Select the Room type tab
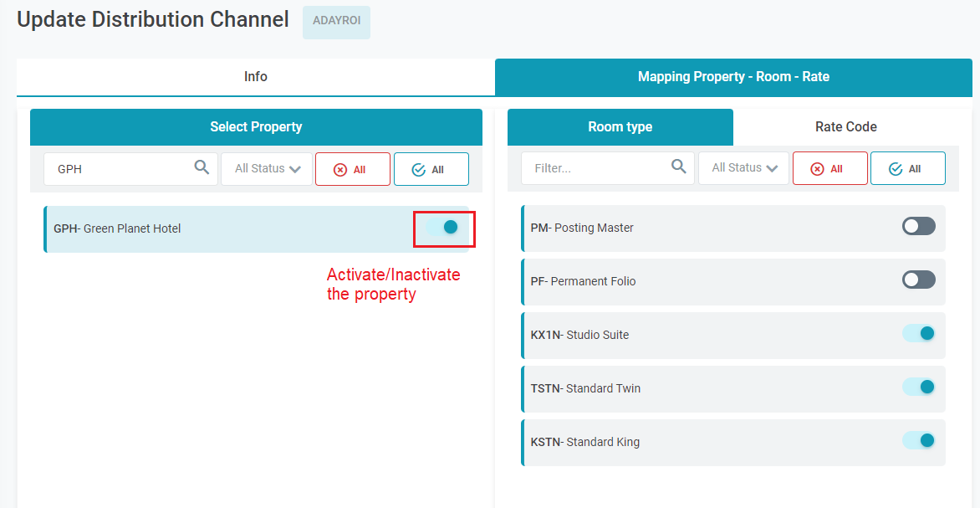980x508 pixels. coord(620,127)
